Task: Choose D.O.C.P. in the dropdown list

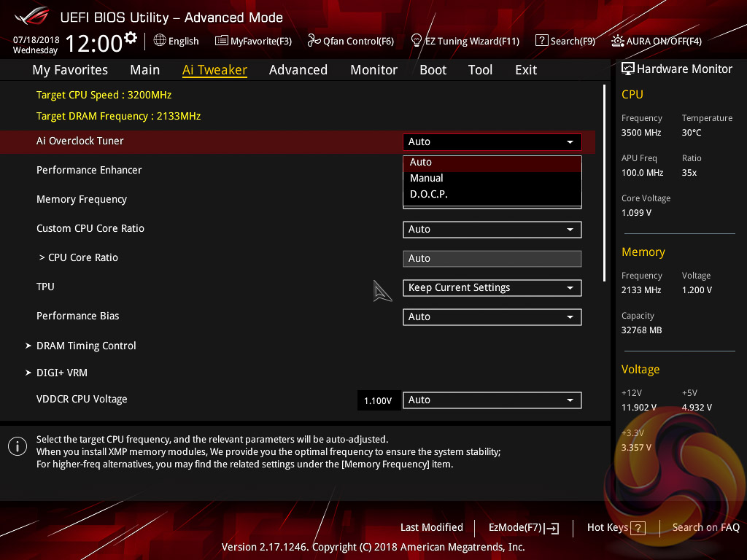Action: [492, 194]
